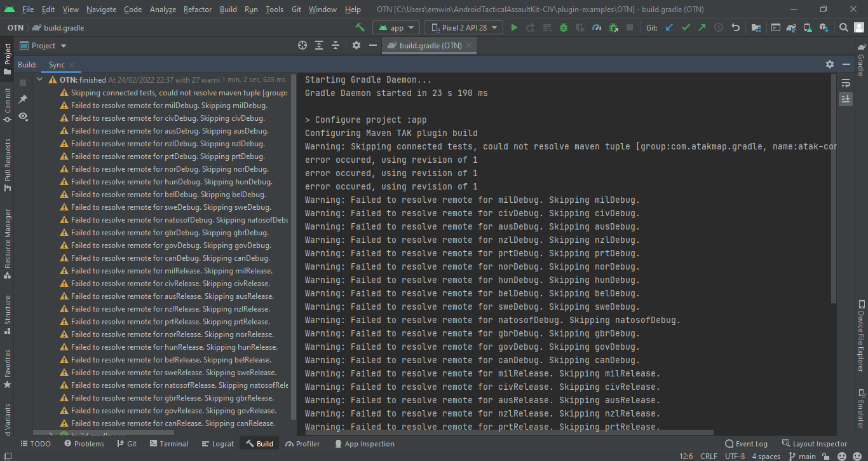This screenshot has height=461, width=868.
Task: Collapse all nodes in the build tree
Action: pyautogui.click(x=336, y=45)
